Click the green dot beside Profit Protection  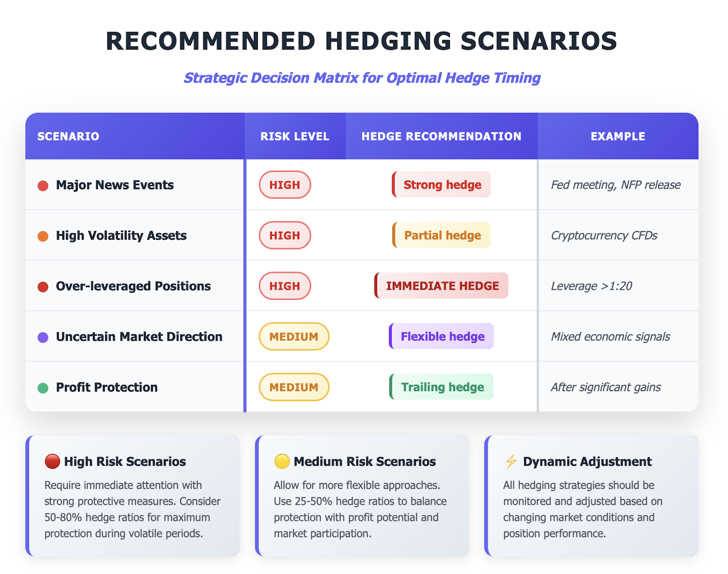(43, 388)
